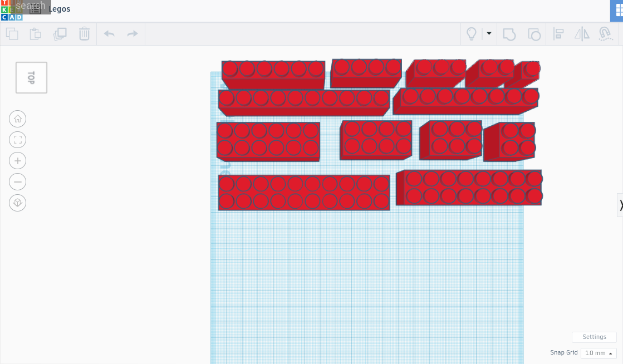Select the 2x8 stud red brick
The image size is (623, 364).
pos(469,188)
